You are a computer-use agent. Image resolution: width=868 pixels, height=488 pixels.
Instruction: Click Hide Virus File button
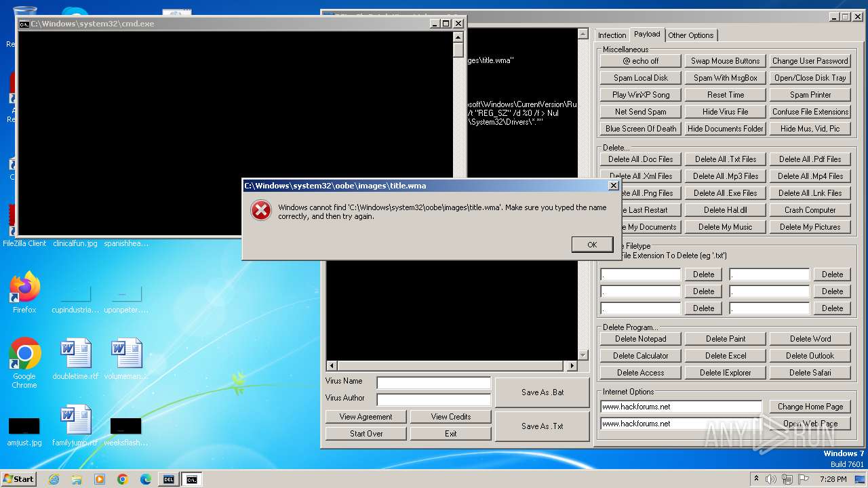[x=726, y=112]
